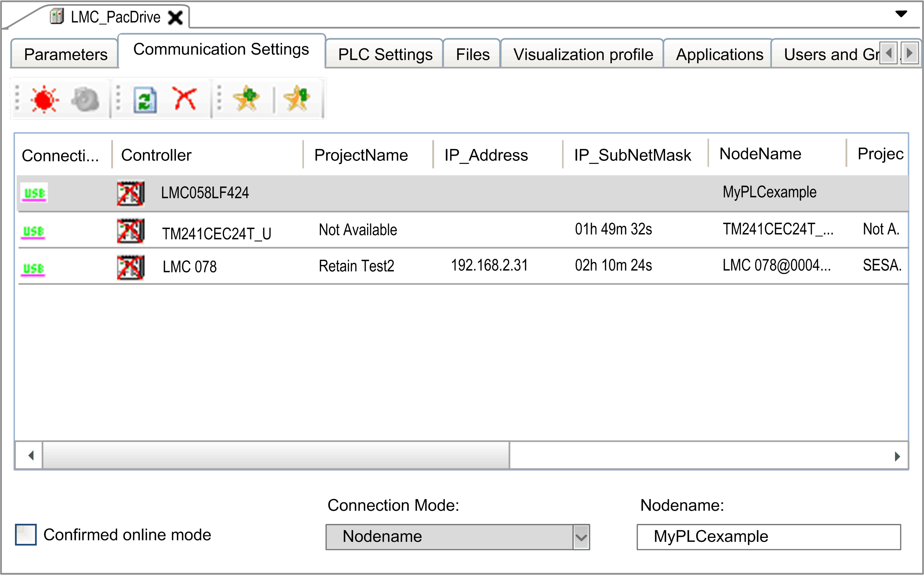Open the Files tab
The height and width of the screenshot is (575, 924).
[472, 54]
